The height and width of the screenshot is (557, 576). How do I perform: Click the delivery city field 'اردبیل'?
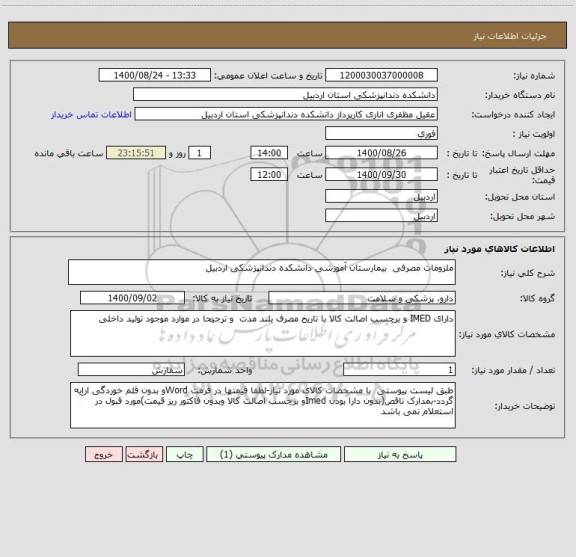pyautogui.click(x=381, y=216)
